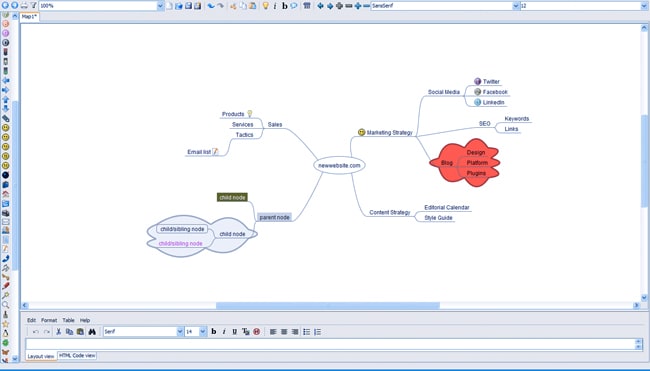Select the Content Strategy node
650x371 pixels.
click(x=390, y=212)
